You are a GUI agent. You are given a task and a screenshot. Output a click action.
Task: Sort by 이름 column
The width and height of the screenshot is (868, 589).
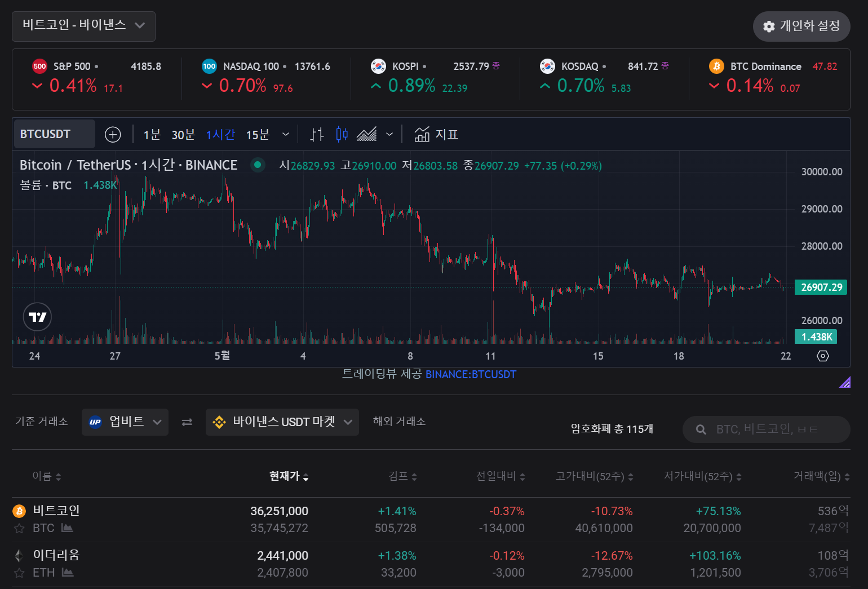pos(47,476)
